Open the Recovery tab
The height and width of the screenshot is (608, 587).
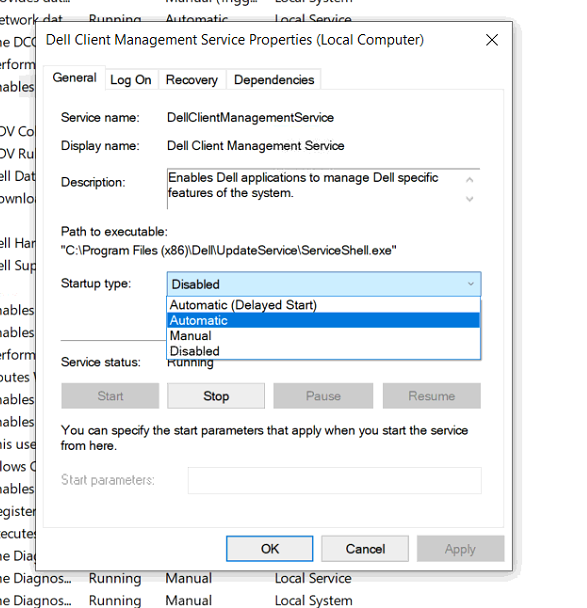point(192,80)
